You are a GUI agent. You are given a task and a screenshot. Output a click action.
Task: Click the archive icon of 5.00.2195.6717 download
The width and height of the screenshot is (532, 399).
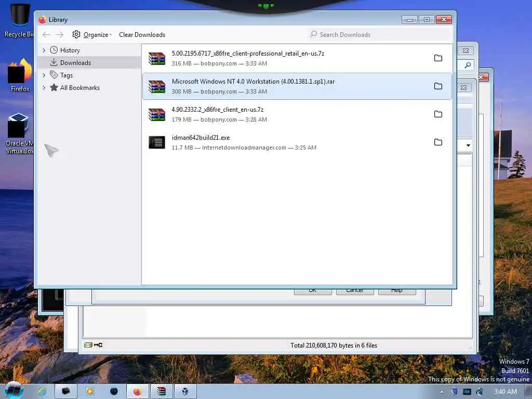(157, 58)
